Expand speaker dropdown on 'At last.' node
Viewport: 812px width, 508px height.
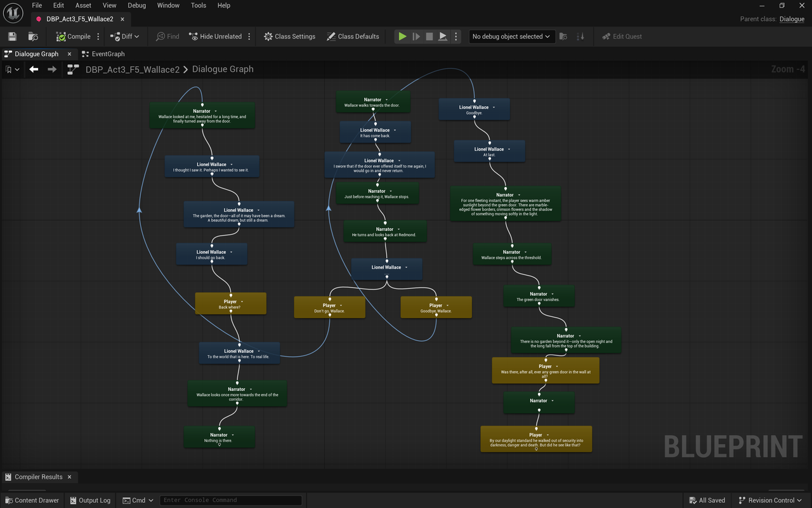click(510, 149)
